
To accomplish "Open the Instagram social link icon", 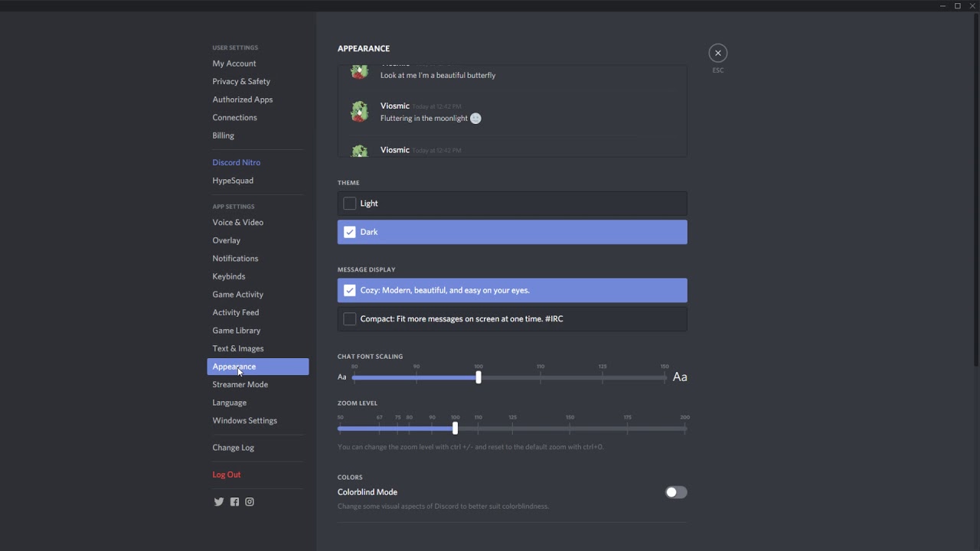I will coord(250,502).
